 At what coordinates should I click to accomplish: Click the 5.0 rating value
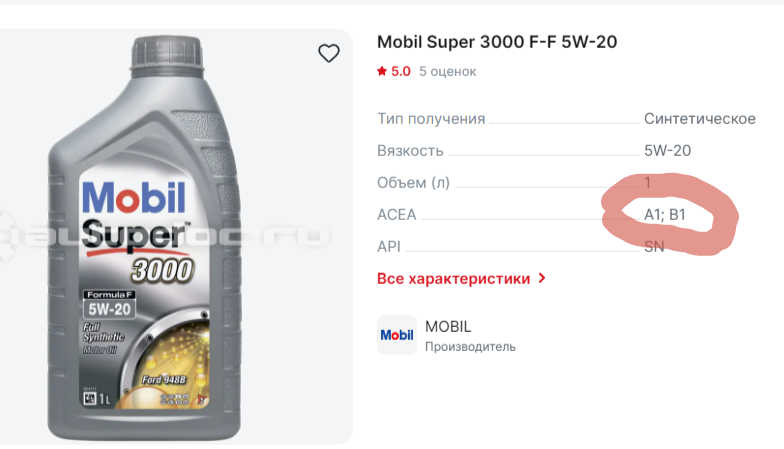(401, 72)
